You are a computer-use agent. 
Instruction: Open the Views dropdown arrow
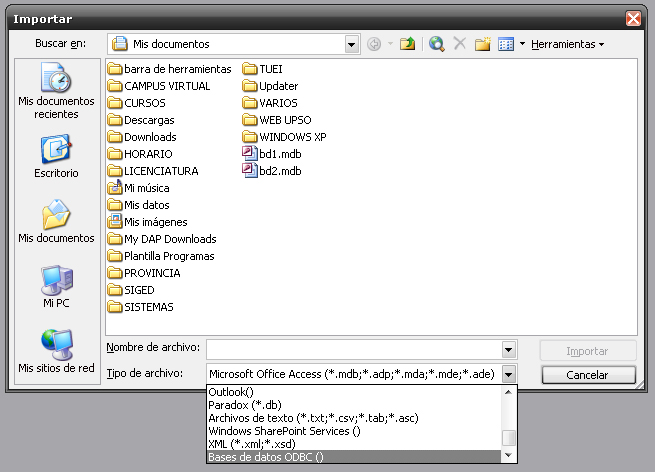(x=522, y=43)
